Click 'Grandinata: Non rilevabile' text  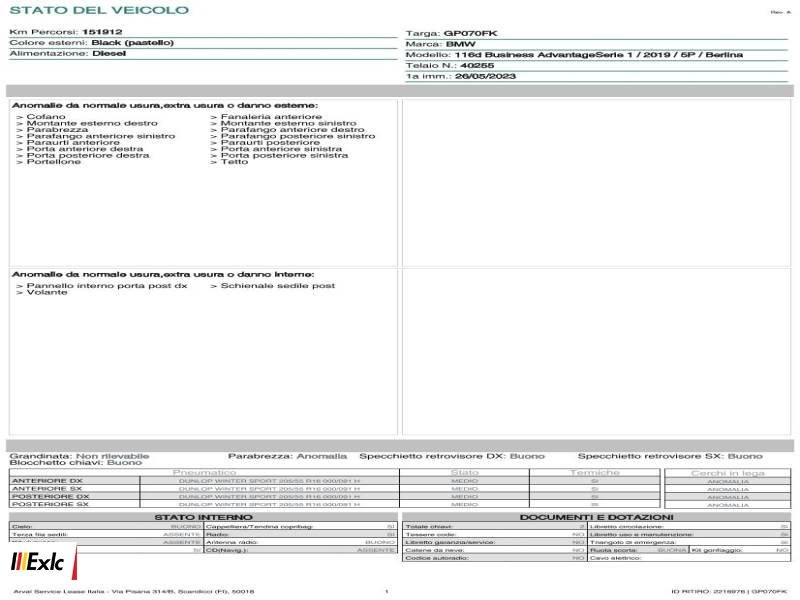tap(79, 456)
